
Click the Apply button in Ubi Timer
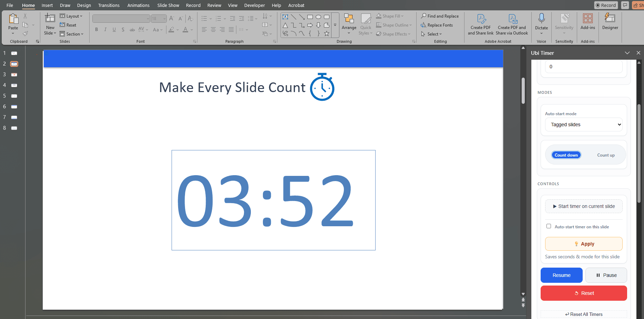[583, 244]
